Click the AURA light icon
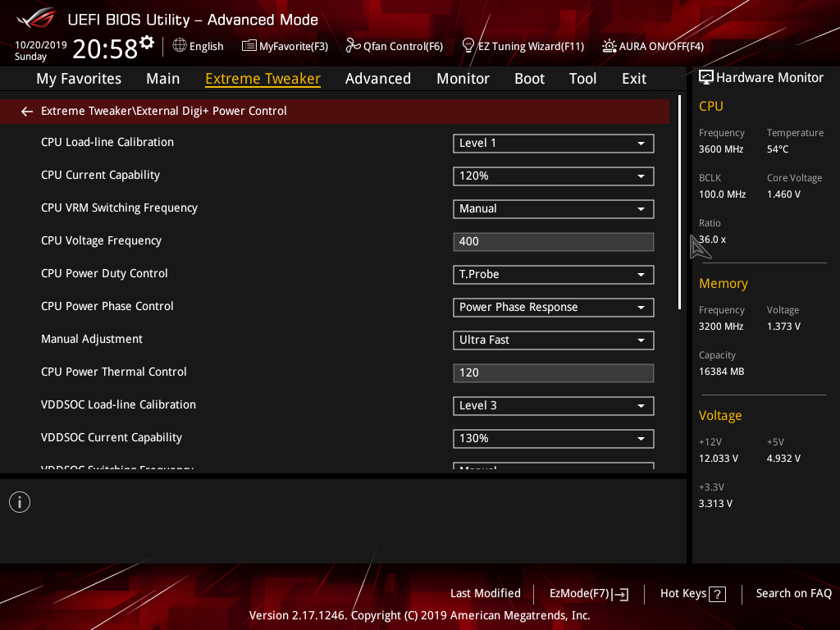Screen dimensions: 840x630 point(609,46)
